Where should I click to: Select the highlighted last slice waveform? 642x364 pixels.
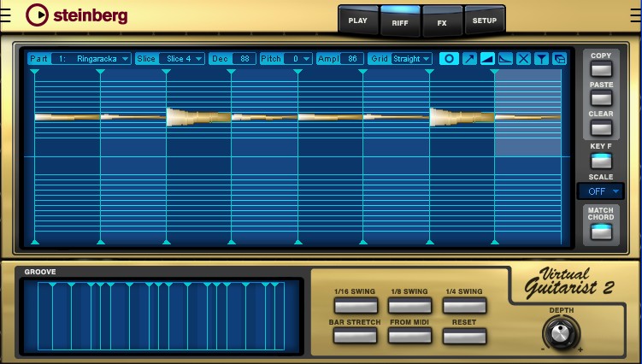pyautogui.click(x=527, y=117)
